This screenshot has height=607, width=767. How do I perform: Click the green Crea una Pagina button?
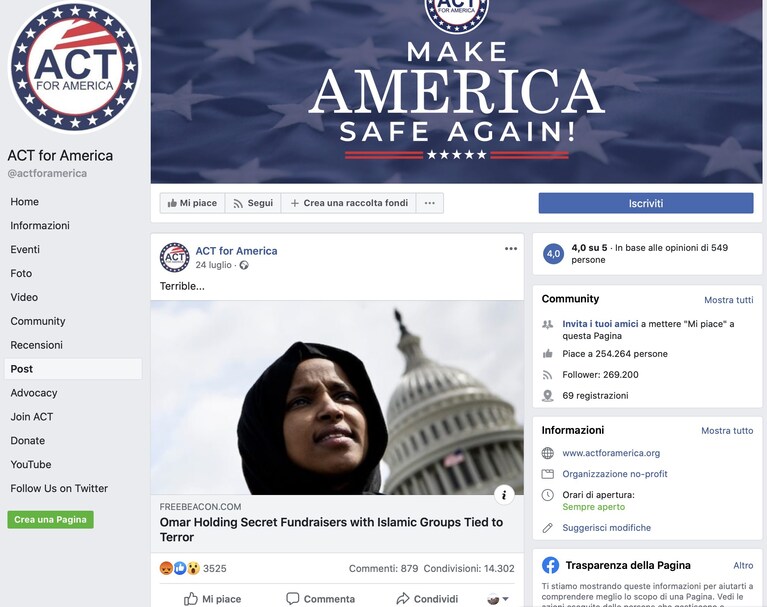50,519
